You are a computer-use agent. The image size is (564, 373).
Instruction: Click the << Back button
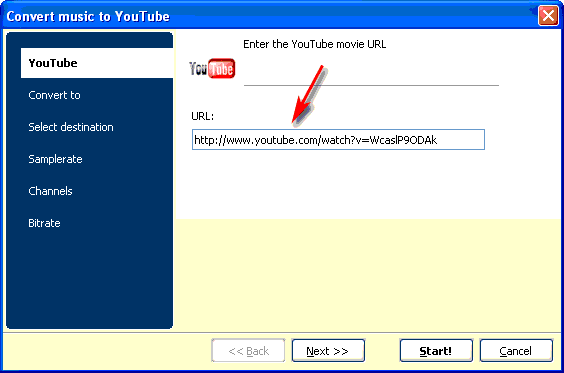point(248,351)
